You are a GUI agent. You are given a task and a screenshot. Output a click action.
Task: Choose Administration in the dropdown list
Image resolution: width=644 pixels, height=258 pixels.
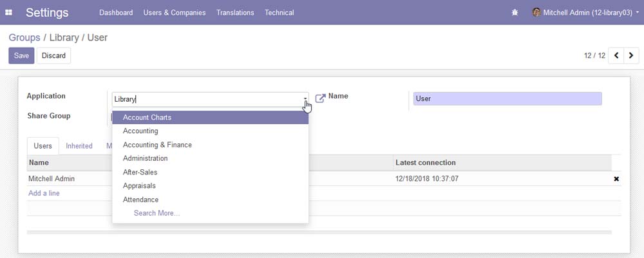coord(145,158)
